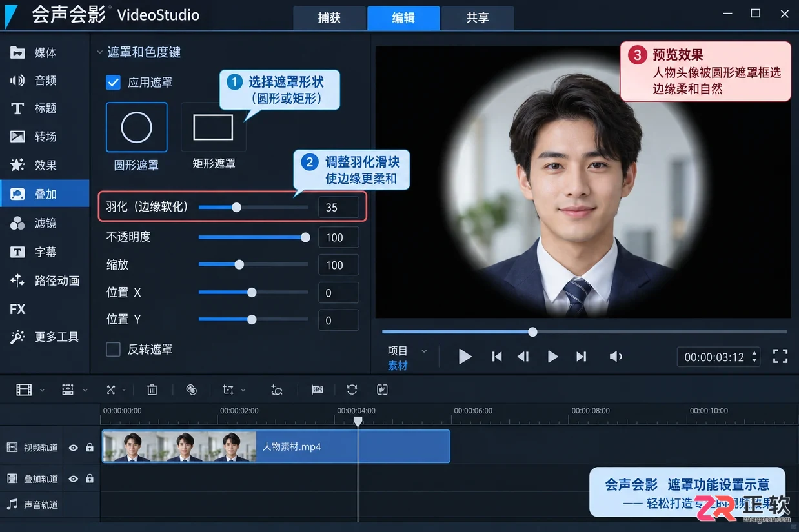Open the 媒体 media library panel
The height and width of the screenshot is (532, 799).
pos(45,53)
